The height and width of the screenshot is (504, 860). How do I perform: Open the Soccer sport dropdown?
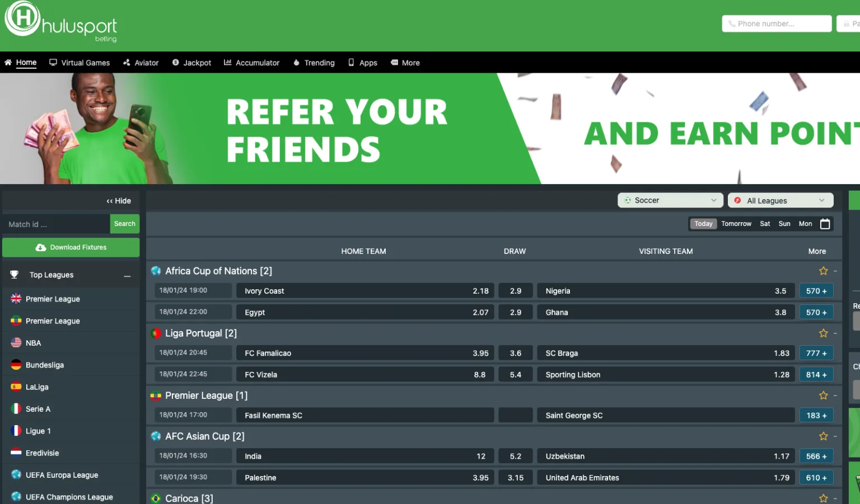pos(670,200)
